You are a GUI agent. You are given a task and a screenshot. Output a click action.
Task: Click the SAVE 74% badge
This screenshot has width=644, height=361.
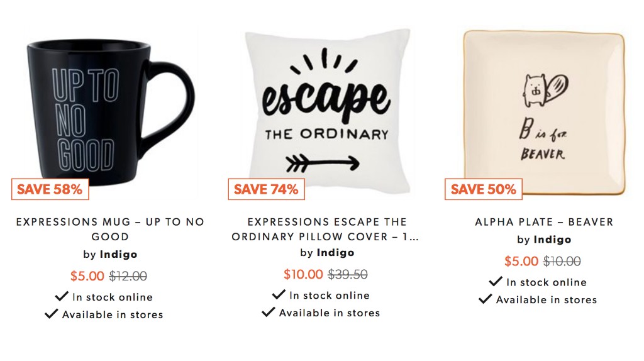click(267, 189)
